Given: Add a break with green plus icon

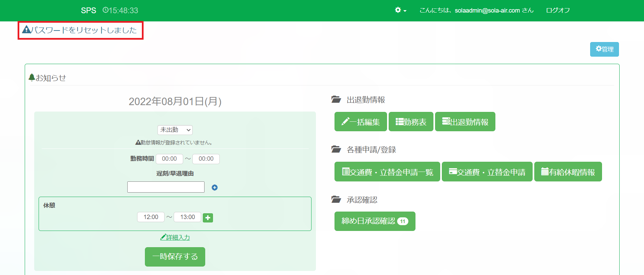Looking at the screenshot, I should 208,218.
